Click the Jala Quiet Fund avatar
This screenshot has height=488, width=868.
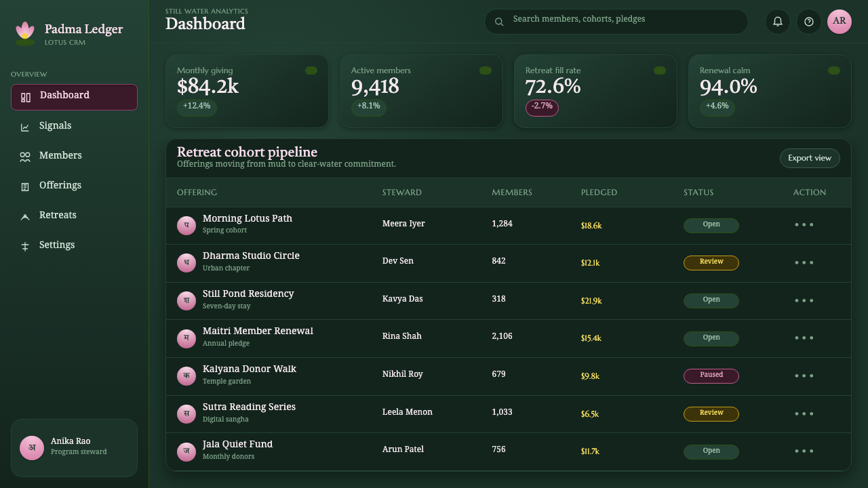coord(186,452)
